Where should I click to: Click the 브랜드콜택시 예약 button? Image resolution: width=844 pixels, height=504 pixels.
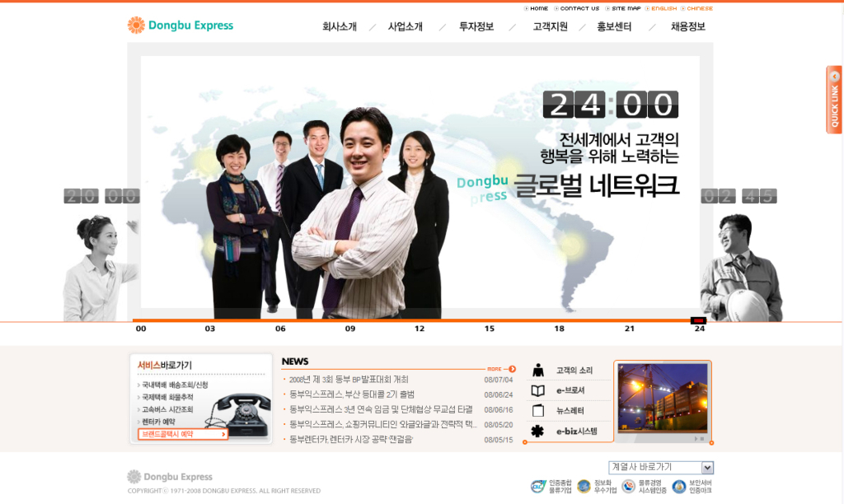pos(182,434)
